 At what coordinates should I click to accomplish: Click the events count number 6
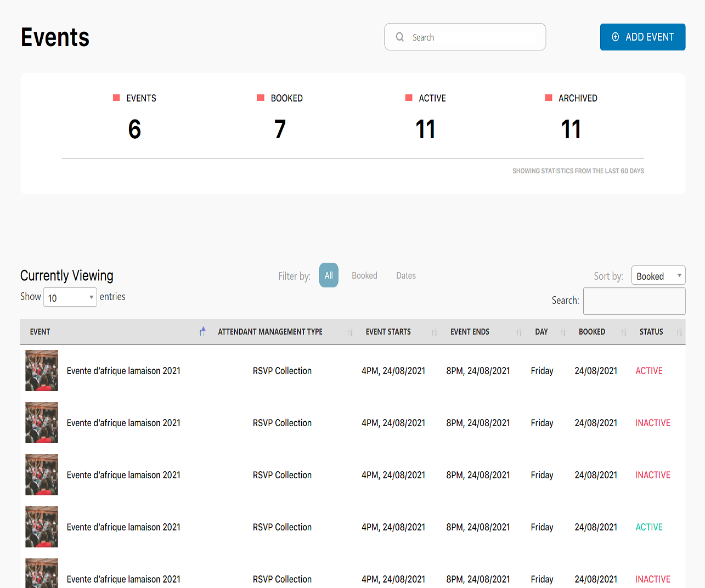pos(134,129)
